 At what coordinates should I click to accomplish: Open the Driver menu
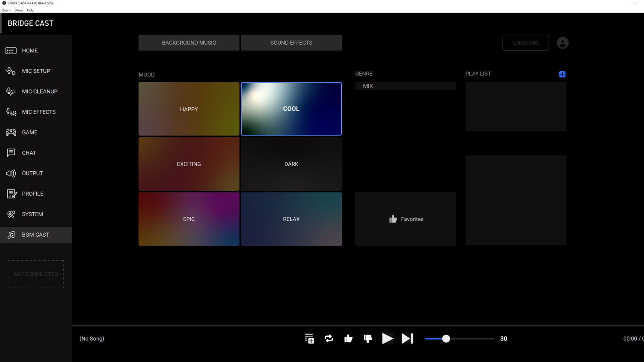(19, 10)
